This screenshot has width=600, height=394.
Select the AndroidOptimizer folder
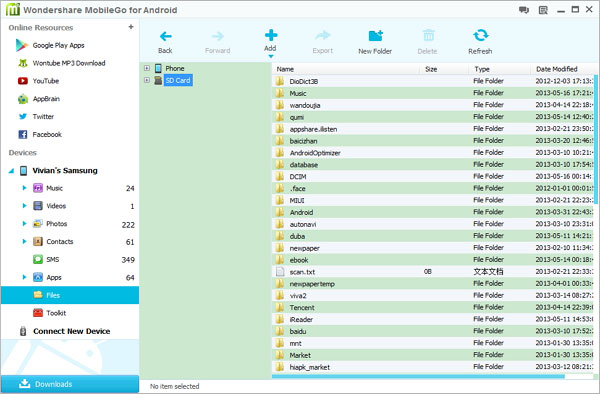tap(433, 153)
